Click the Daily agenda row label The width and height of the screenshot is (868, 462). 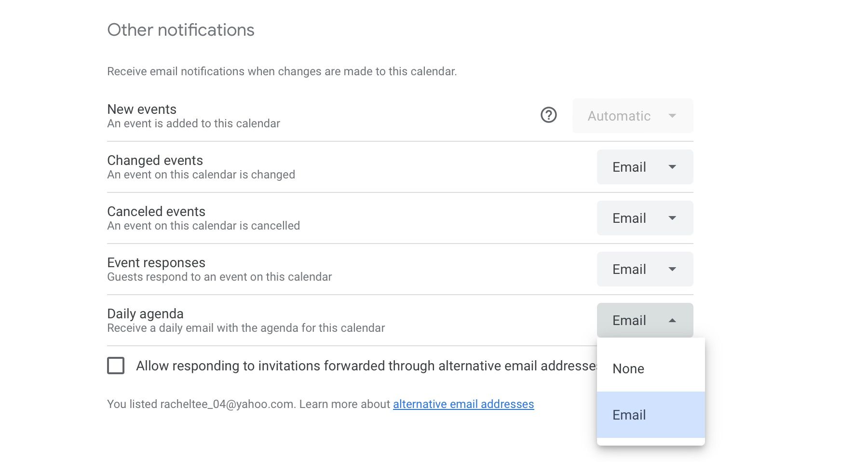(145, 313)
